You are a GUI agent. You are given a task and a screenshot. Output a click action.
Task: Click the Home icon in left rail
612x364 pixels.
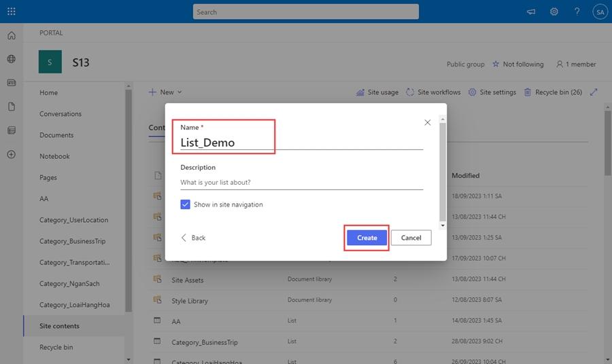pos(12,35)
